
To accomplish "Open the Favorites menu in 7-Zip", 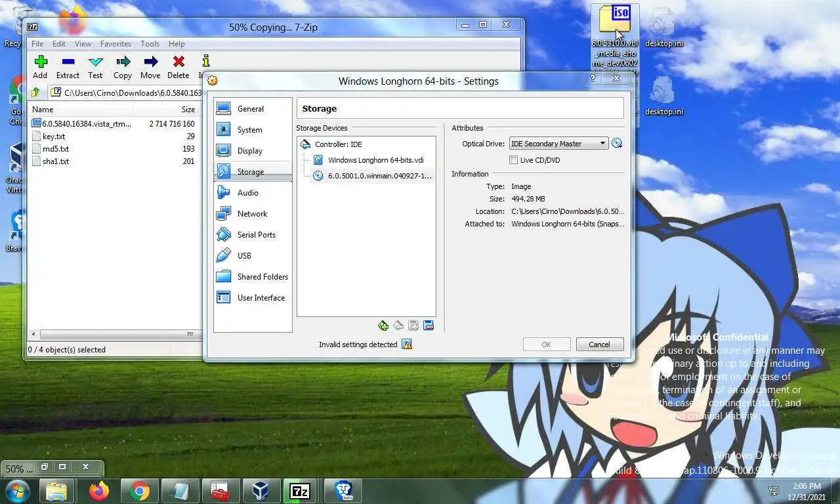I will [x=115, y=44].
